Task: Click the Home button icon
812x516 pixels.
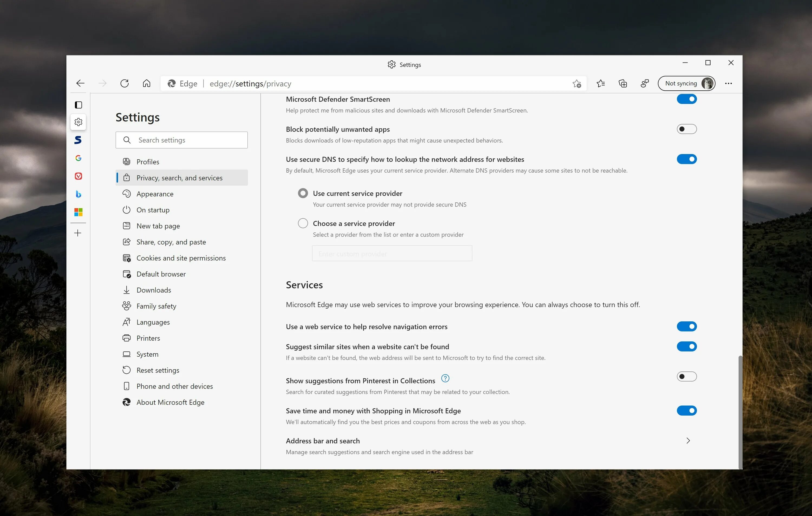Action: coord(146,83)
